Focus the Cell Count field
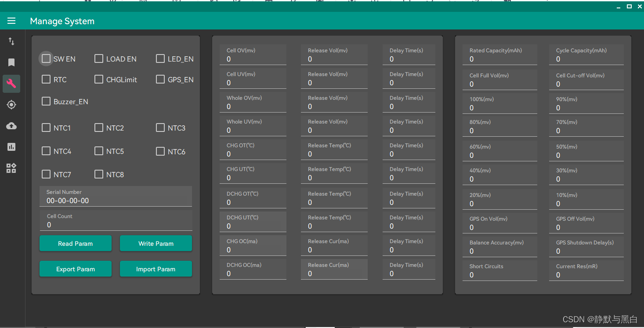 116,220
